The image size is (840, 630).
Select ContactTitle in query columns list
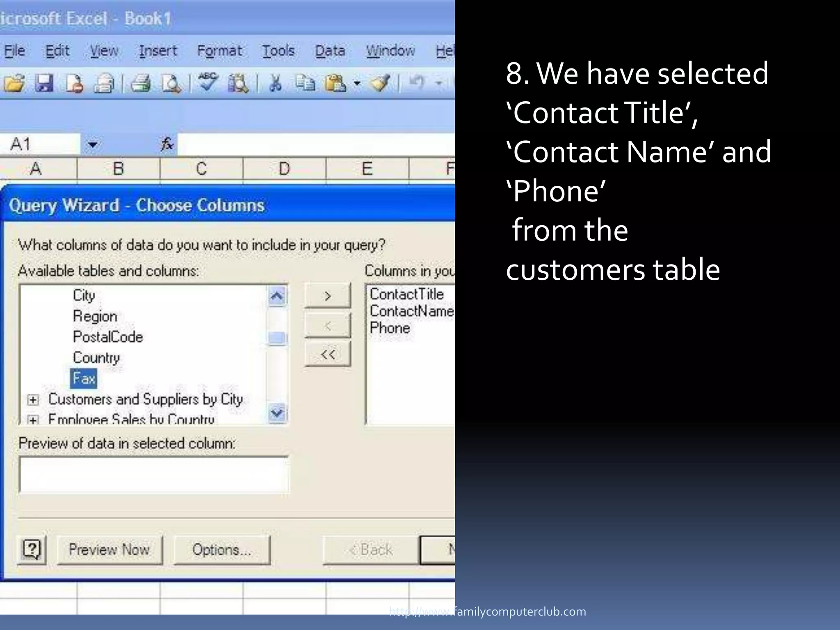pyautogui.click(x=406, y=294)
